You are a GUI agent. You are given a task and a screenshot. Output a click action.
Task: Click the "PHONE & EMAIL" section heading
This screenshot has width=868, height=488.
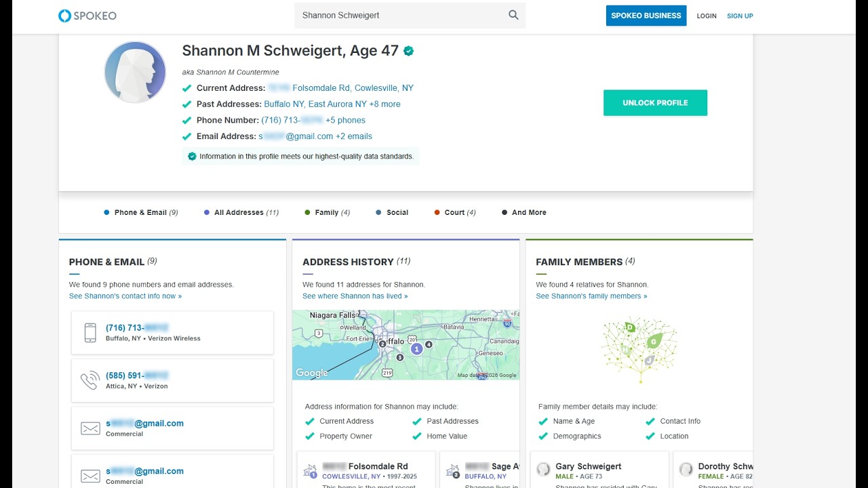[106, 262]
